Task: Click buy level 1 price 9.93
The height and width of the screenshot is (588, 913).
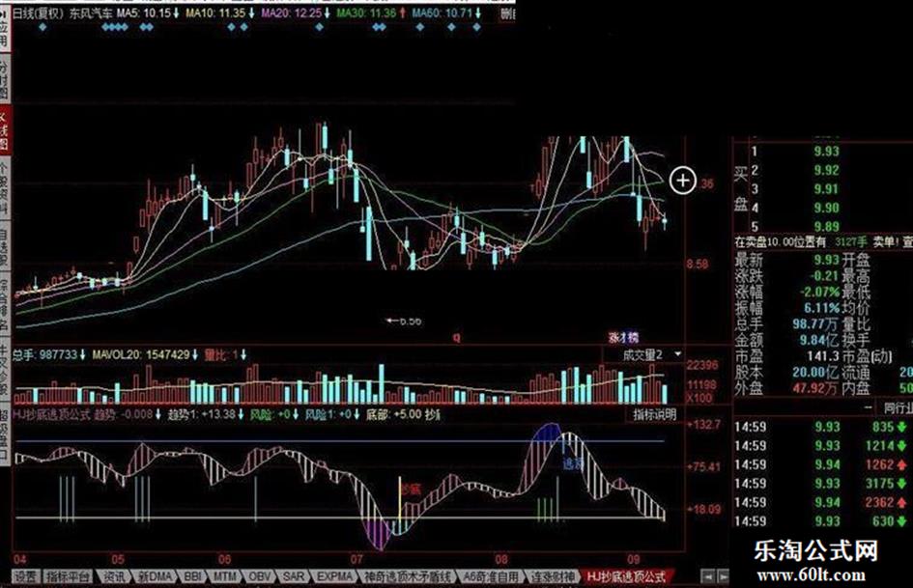Action: coord(826,152)
